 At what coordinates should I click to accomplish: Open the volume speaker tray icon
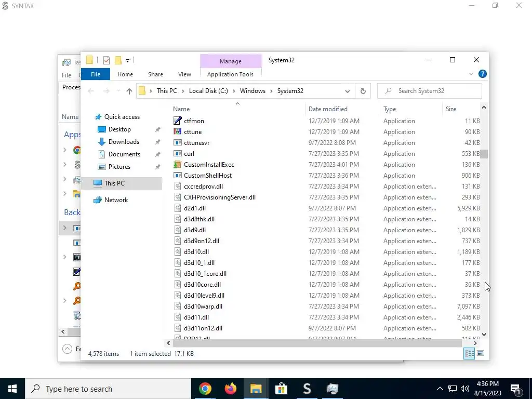pos(465,389)
